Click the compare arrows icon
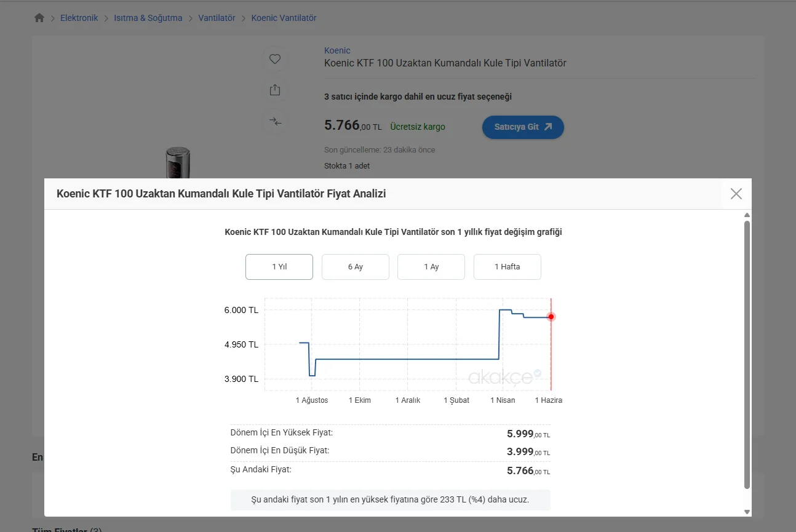This screenshot has height=532, width=796. 275,121
